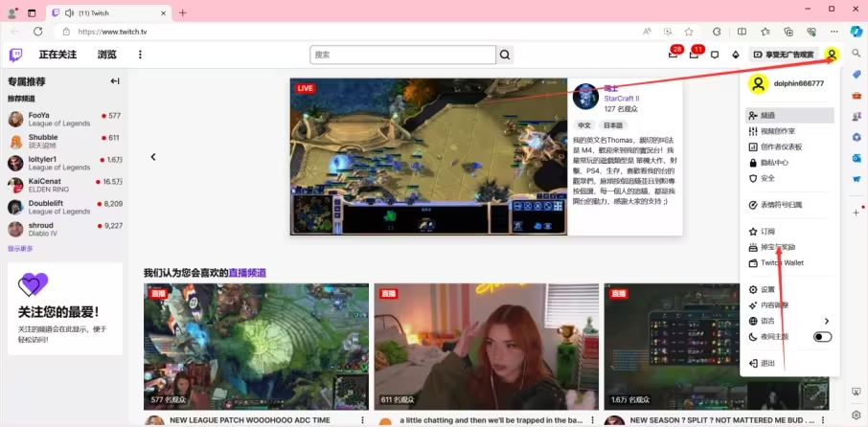Mute the Twitch tab audio icon
This screenshot has height=427, width=868.
point(69,12)
